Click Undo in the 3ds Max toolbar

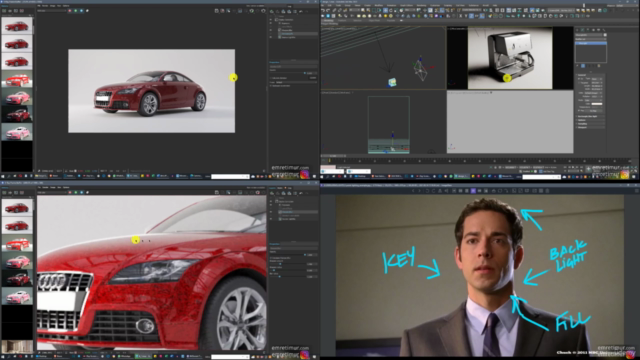click(x=323, y=11)
